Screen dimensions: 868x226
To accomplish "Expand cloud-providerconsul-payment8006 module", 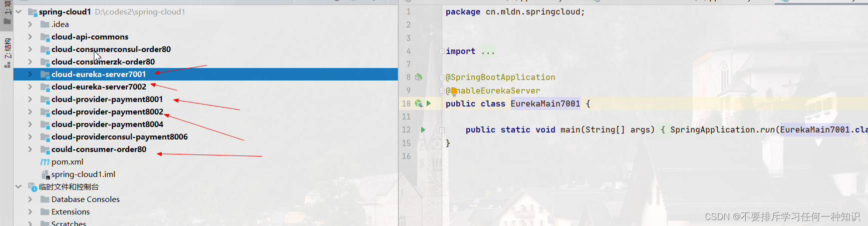I will click(30, 136).
